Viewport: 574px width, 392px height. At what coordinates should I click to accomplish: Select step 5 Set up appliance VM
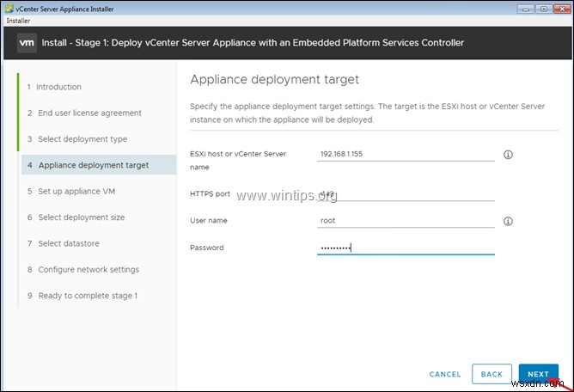click(71, 191)
